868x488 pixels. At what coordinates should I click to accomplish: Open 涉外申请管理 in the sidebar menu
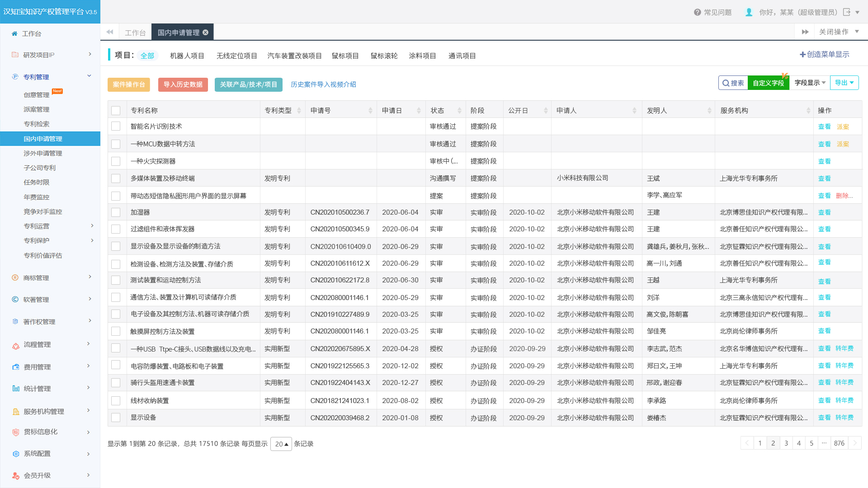point(43,153)
